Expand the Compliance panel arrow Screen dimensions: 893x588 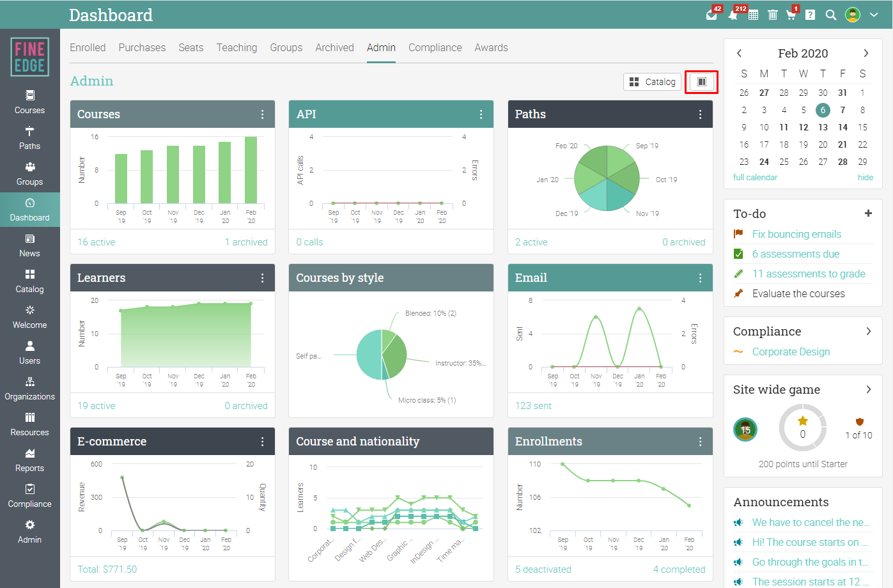coord(868,331)
